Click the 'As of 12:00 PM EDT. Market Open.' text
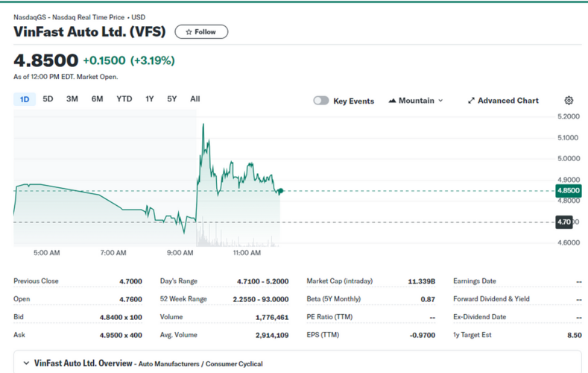Viewport: 588px width, 373px height. click(66, 77)
